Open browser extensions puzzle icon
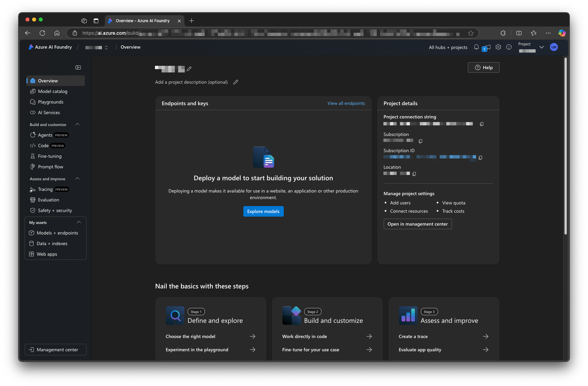Image resolution: width=588 pixels, height=386 pixels. point(503,33)
